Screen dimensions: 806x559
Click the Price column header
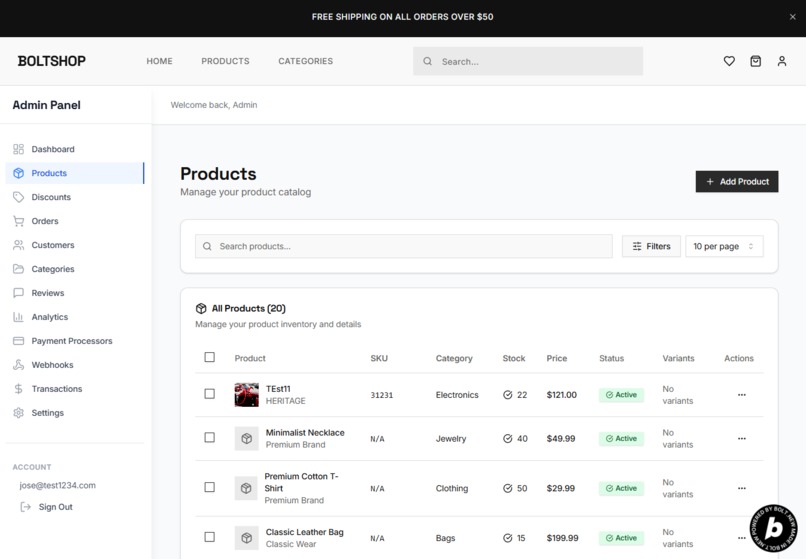[x=557, y=358]
